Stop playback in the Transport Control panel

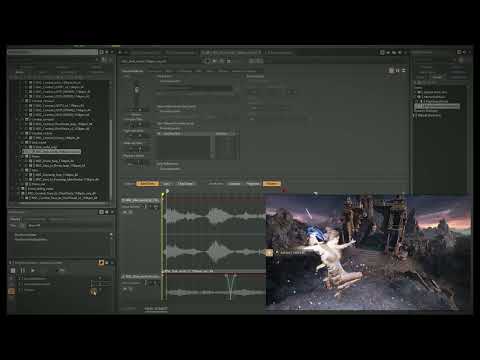click(x=13, y=271)
